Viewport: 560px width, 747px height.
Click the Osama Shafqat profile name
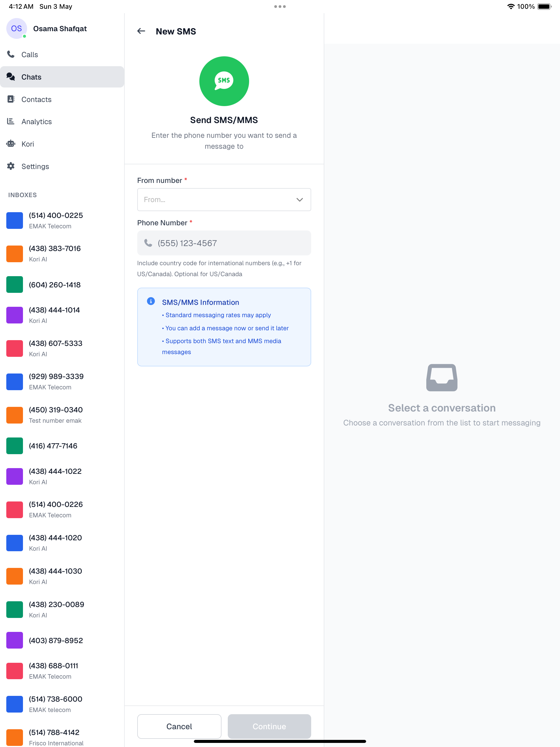60,29
